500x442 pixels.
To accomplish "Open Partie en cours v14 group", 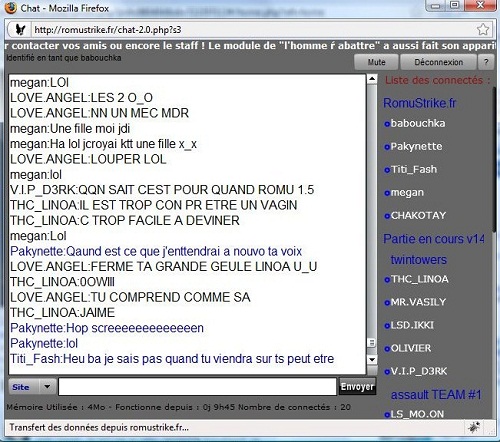I will [434, 239].
